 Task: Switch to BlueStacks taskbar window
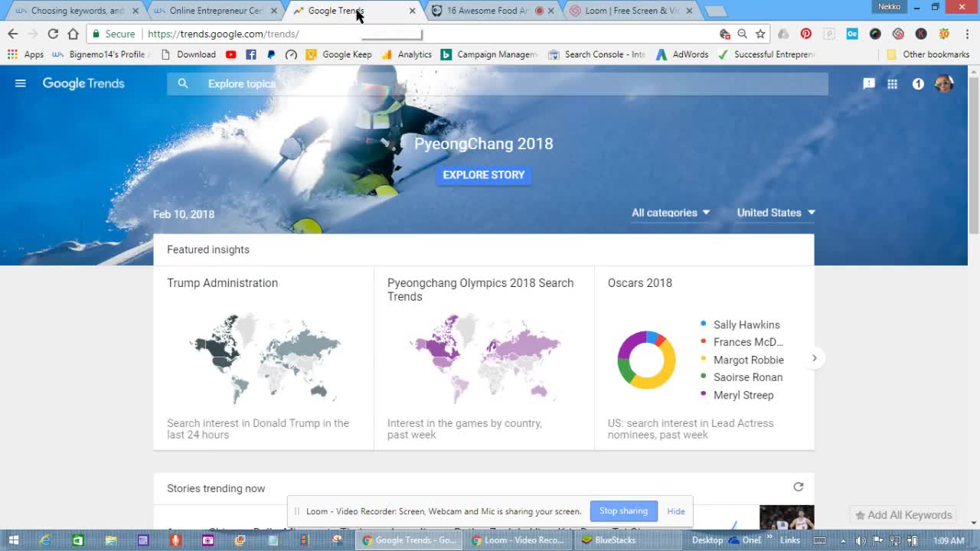coord(628,540)
